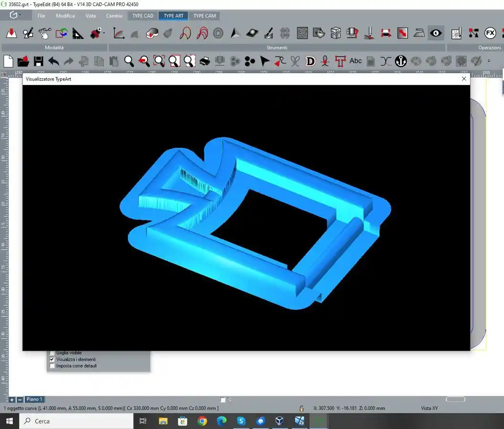The width and height of the screenshot is (504, 429).
Task: Create a new blank document
Action: pos(9,61)
